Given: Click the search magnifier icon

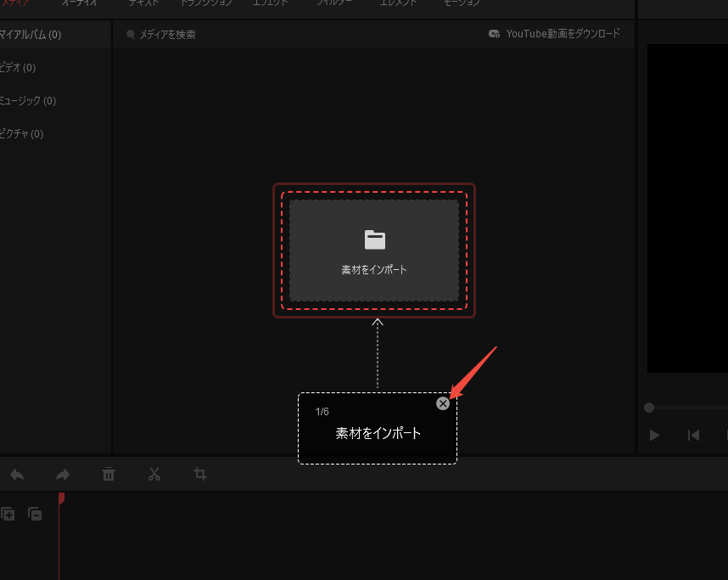Looking at the screenshot, I should click(131, 34).
